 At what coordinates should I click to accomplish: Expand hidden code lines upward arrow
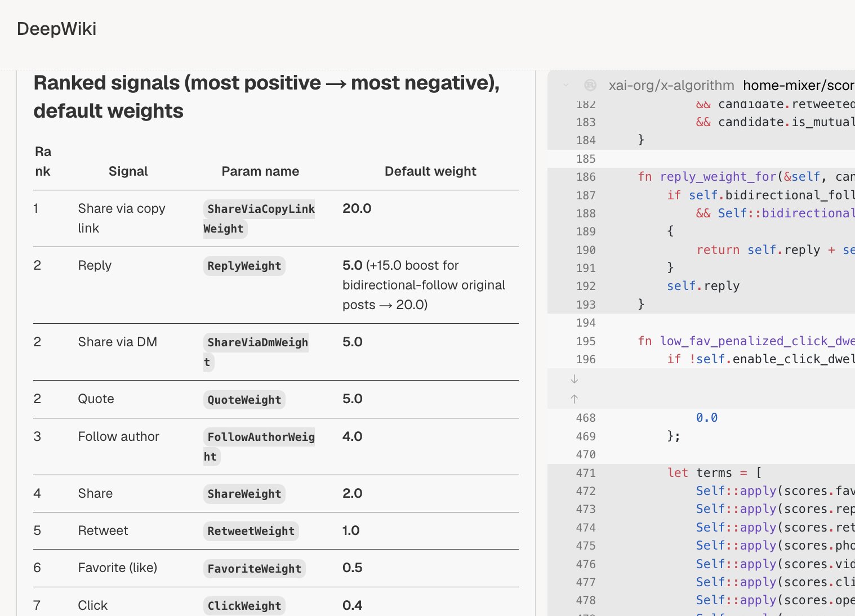pyautogui.click(x=574, y=399)
